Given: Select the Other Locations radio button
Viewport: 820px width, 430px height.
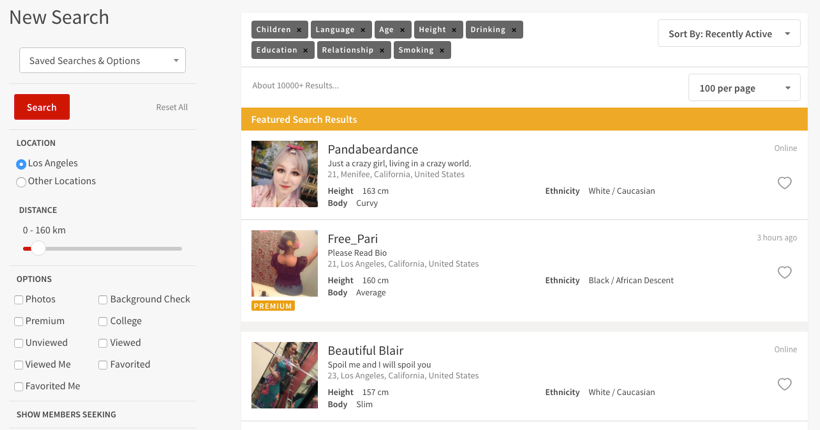Looking at the screenshot, I should 21,182.
